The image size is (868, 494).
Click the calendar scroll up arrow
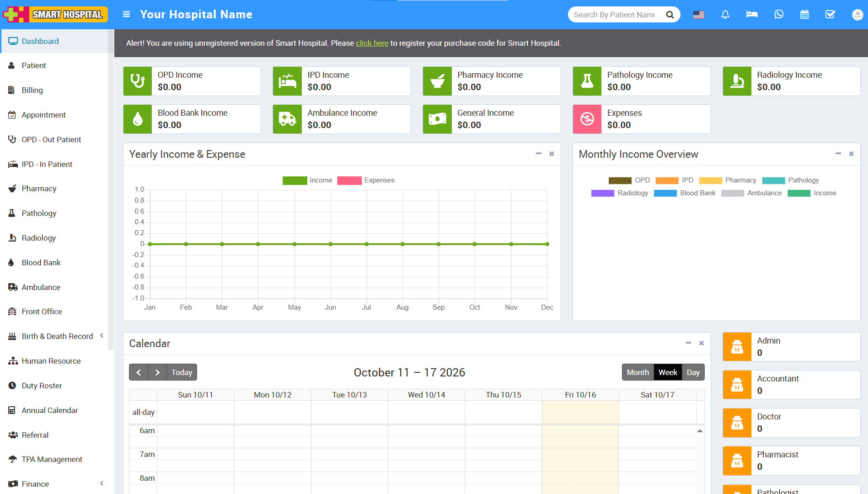point(700,431)
